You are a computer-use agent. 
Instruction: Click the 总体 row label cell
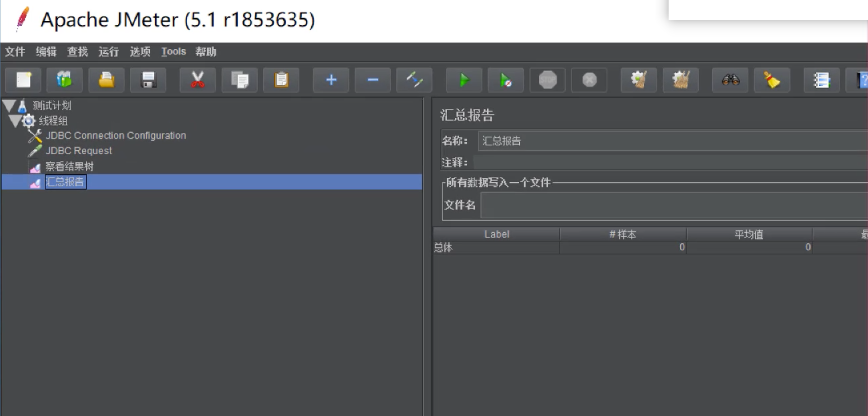tap(496, 247)
